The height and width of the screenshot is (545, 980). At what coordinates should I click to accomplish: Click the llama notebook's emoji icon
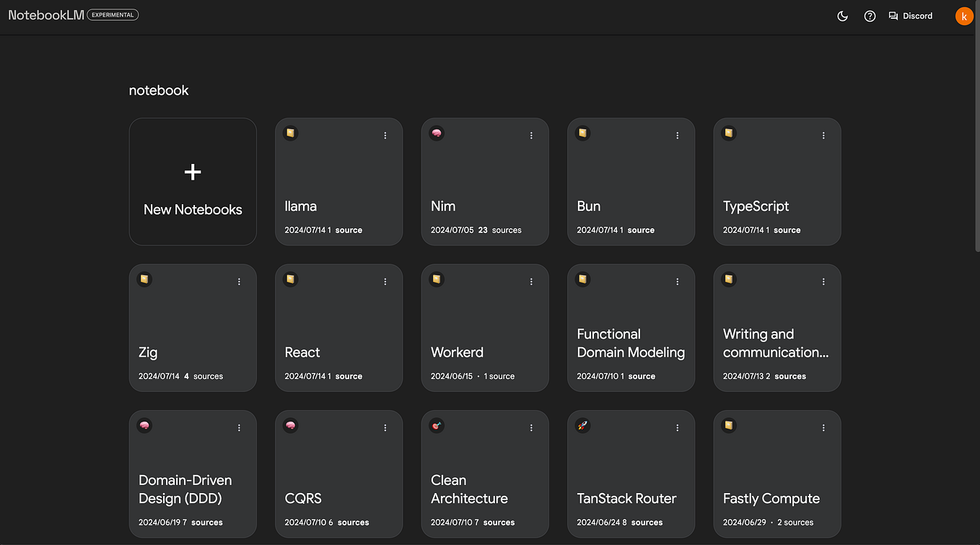(290, 133)
